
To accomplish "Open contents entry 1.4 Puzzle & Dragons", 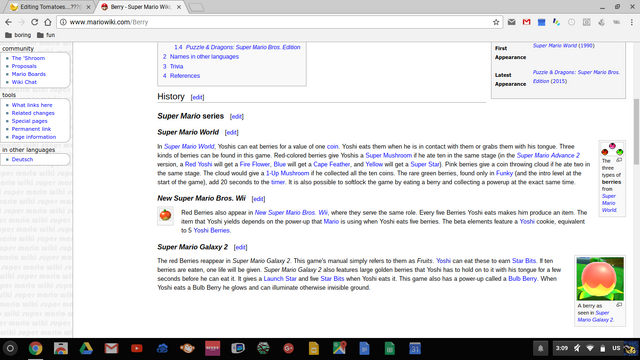I will click(x=242, y=47).
